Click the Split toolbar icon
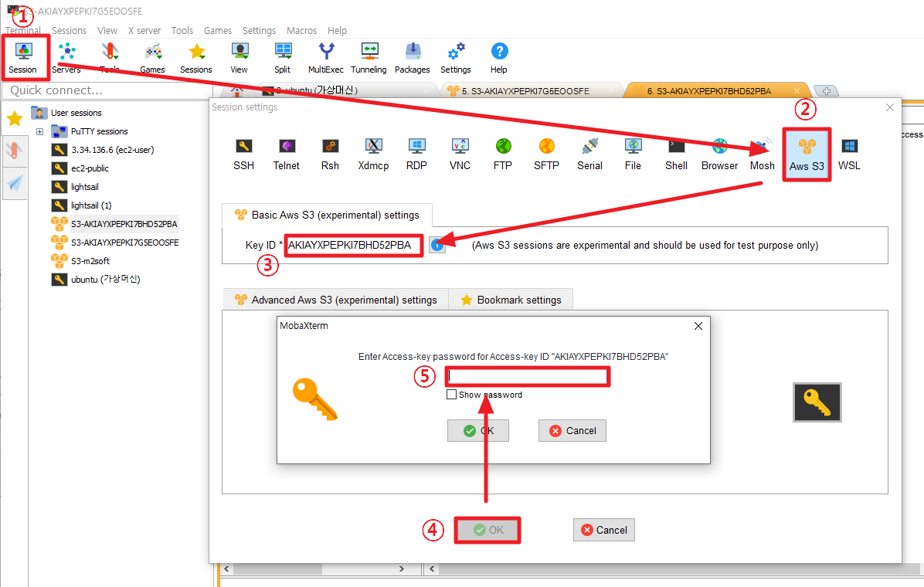The image size is (924, 587). pos(283,58)
